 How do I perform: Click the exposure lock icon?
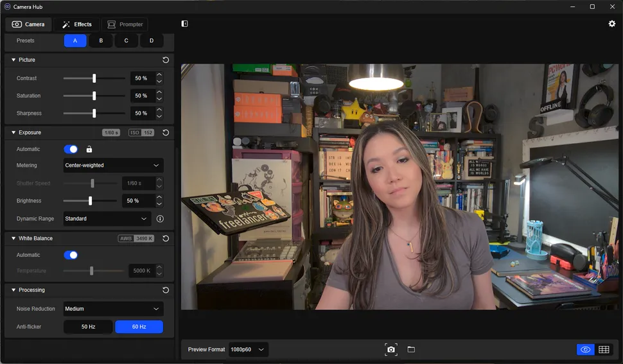(89, 149)
